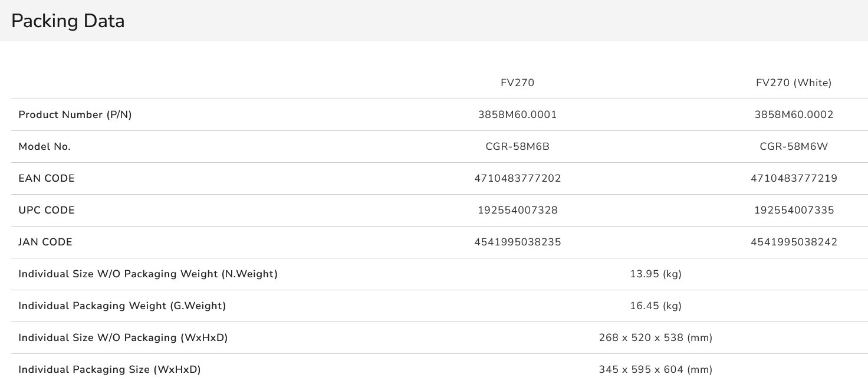Click the Individual Packaging Size (WxHxD) label
The width and height of the screenshot is (868, 387).
(x=109, y=370)
